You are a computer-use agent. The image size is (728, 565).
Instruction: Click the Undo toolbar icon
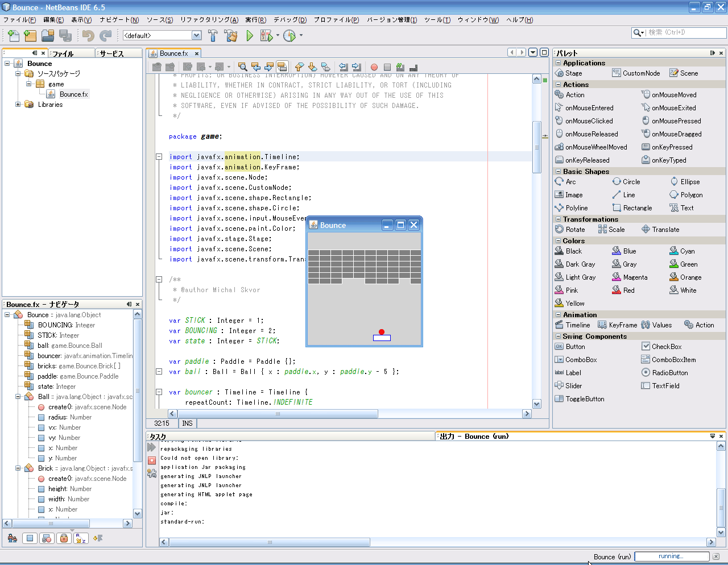(x=88, y=36)
